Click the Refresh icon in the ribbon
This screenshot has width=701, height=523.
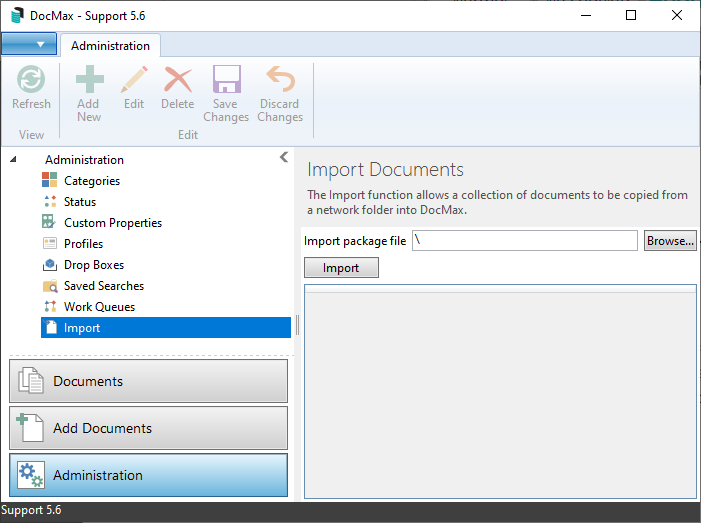tap(31, 79)
